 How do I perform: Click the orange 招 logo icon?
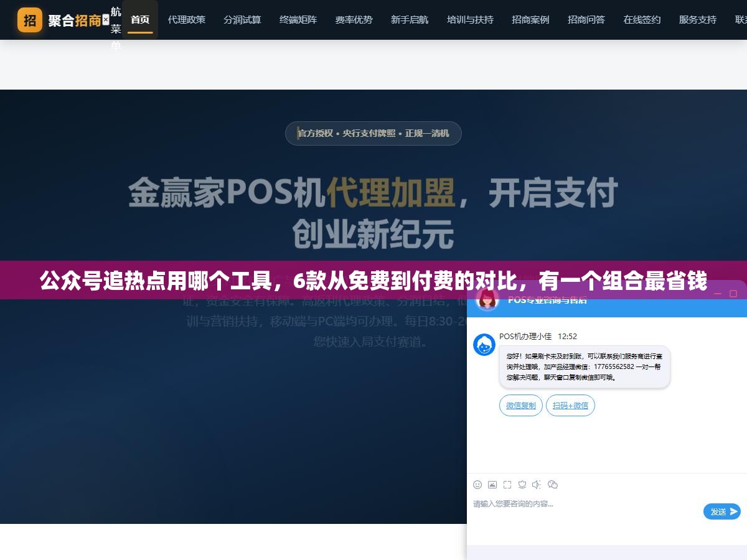pyautogui.click(x=29, y=20)
